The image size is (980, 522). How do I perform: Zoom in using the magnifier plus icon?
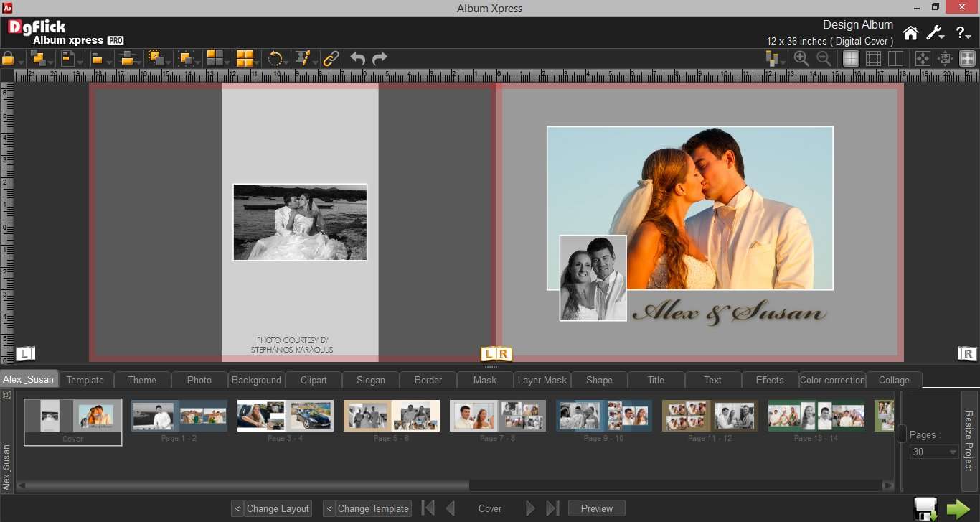(x=801, y=58)
